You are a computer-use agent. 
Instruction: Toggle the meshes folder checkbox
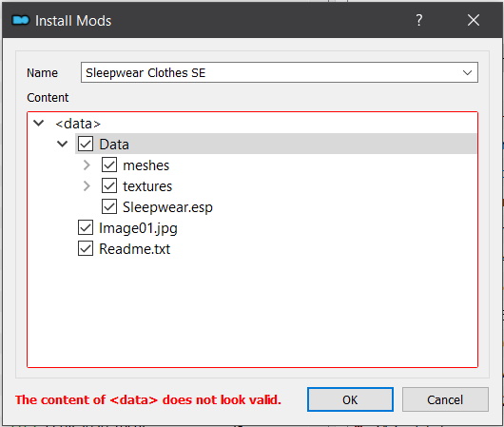coord(109,165)
